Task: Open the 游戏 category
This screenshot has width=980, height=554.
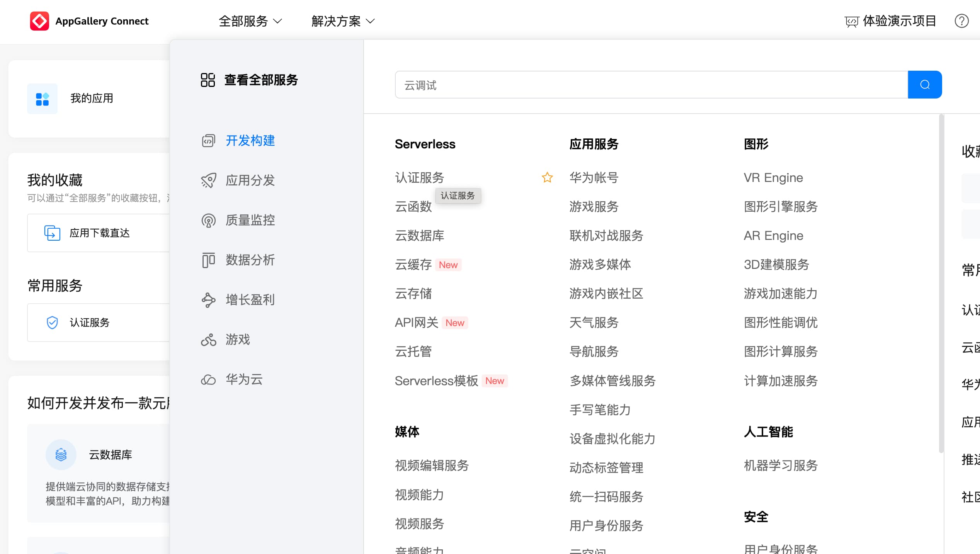Action: click(x=237, y=340)
